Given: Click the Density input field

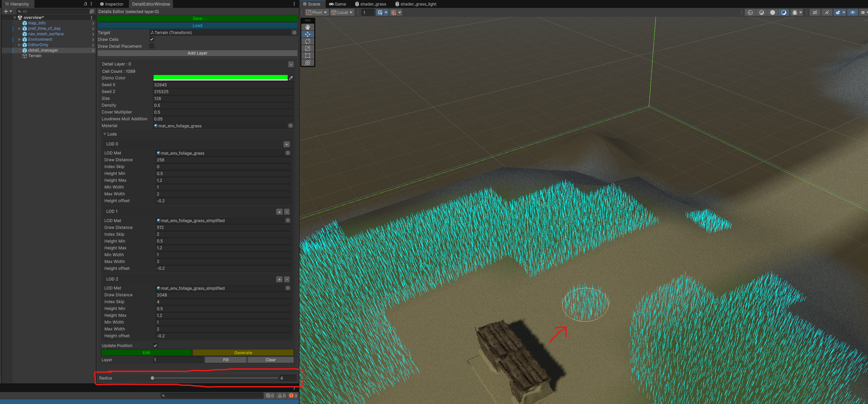Looking at the screenshot, I should click(222, 105).
